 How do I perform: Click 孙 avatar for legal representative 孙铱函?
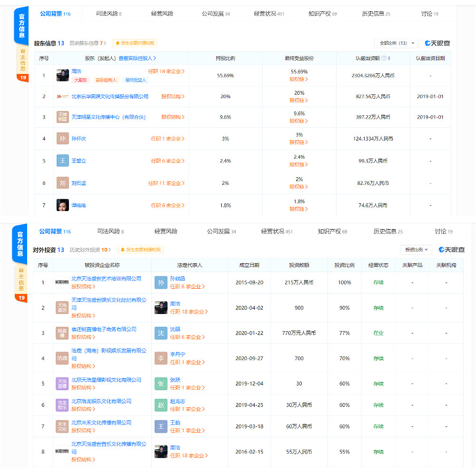click(161, 283)
